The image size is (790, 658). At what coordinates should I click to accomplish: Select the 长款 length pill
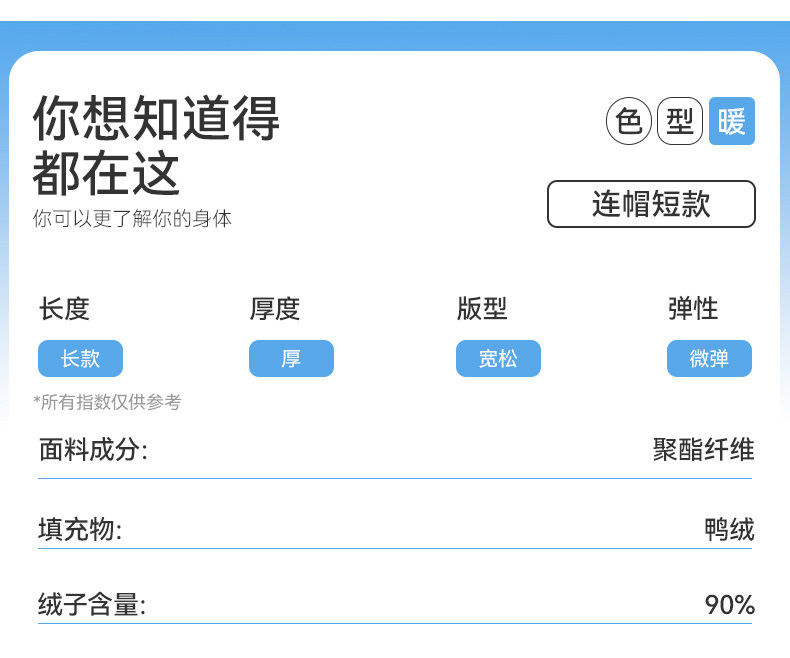pos(80,359)
